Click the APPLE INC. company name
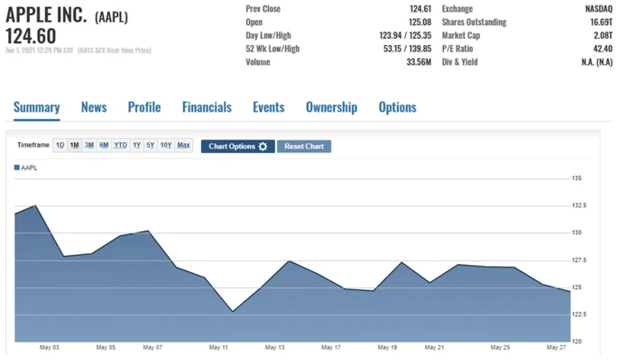 (x=46, y=15)
